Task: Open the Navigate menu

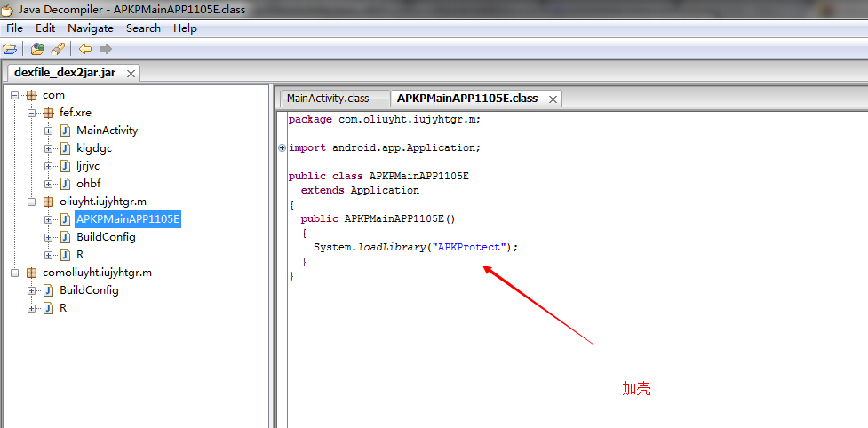Action: (x=90, y=28)
